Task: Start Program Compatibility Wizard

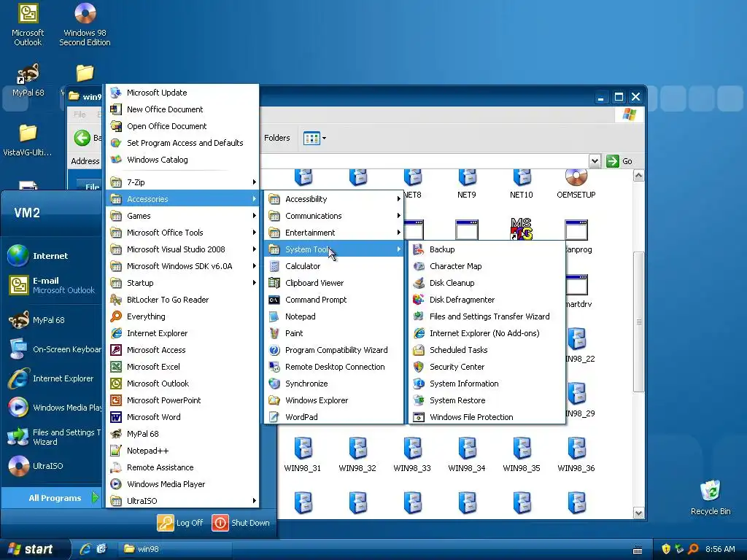Action: [334, 350]
